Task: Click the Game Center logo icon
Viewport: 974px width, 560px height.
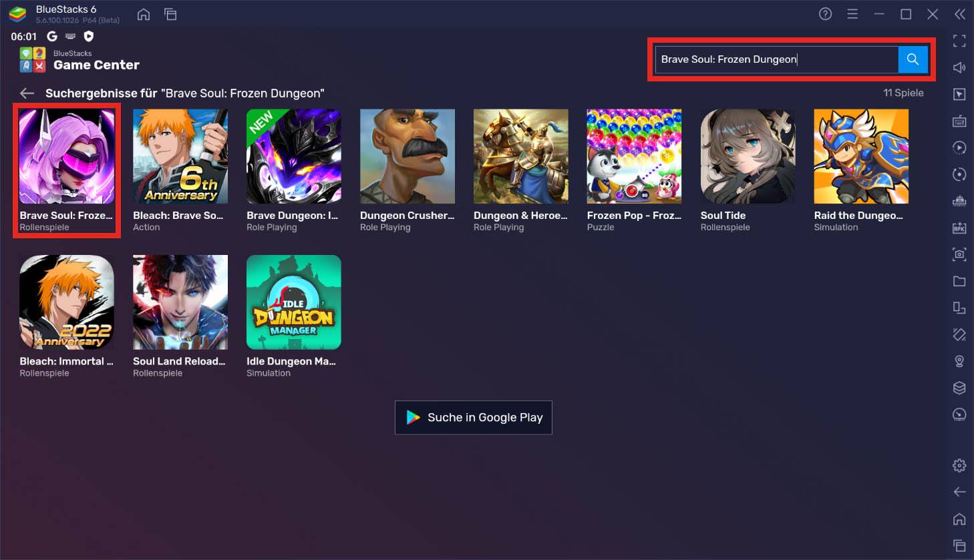Action: click(x=33, y=59)
